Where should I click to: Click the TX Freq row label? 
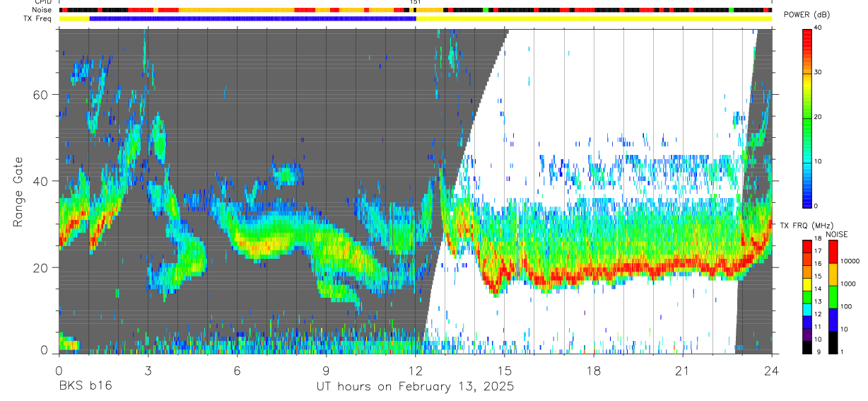37,18
